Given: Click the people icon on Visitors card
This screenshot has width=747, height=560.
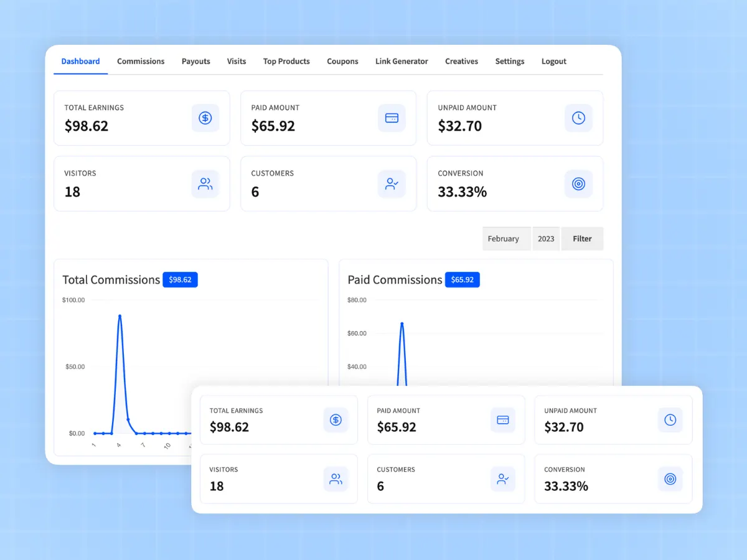Looking at the screenshot, I should pos(205,184).
